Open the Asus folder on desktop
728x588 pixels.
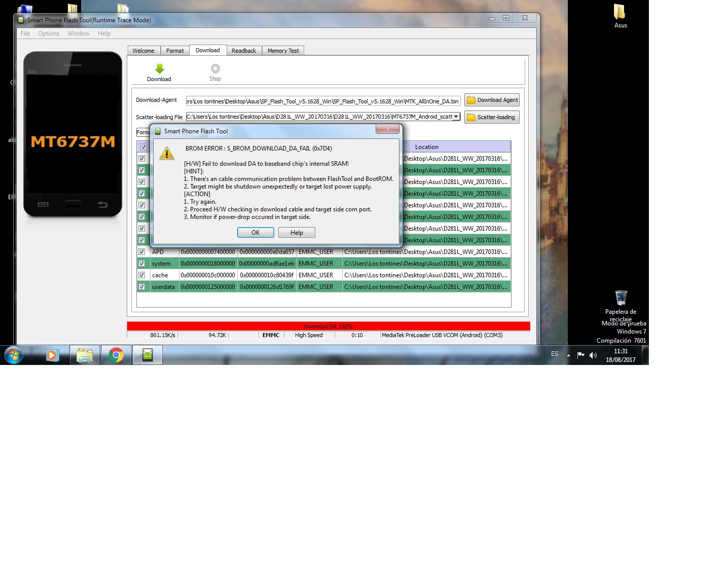[x=620, y=15]
